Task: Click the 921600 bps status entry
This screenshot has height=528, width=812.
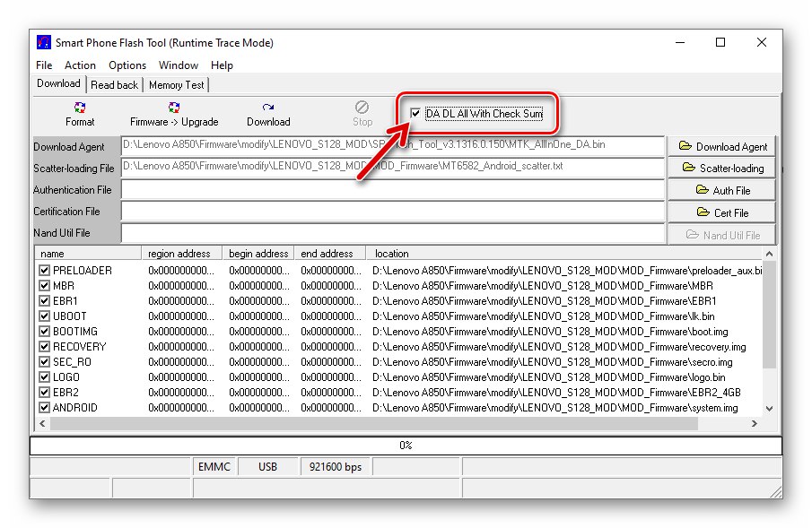Action: (336, 467)
